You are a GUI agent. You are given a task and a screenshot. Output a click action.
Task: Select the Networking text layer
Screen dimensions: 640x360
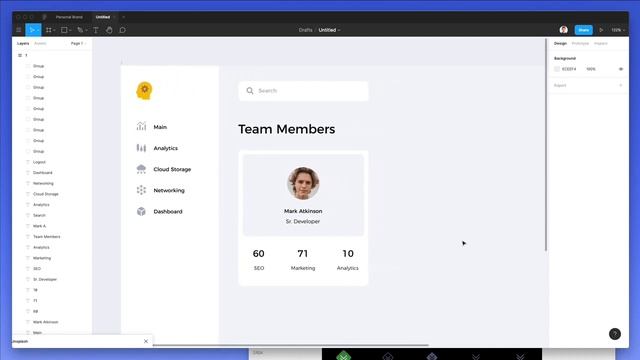pyautogui.click(x=43, y=183)
